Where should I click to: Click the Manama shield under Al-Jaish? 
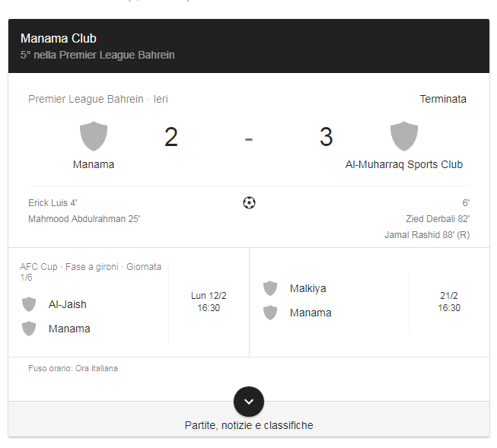[x=29, y=329]
